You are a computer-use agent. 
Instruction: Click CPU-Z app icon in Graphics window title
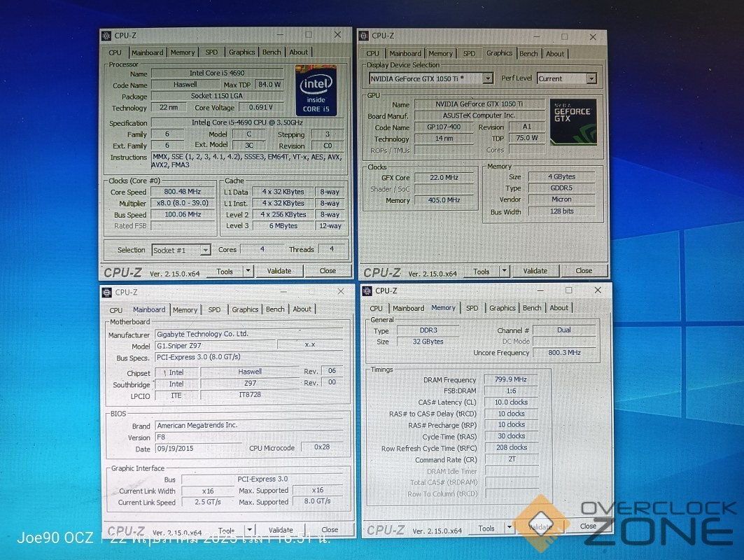[364, 36]
